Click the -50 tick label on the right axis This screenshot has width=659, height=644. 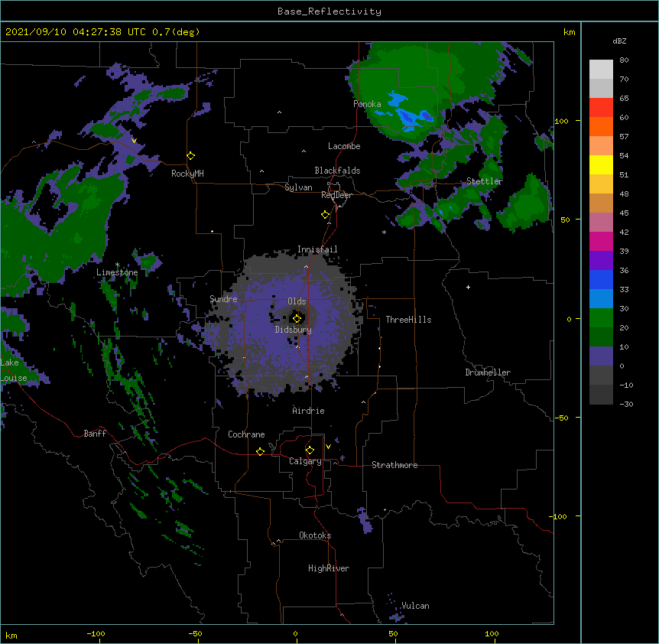point(561,418)
